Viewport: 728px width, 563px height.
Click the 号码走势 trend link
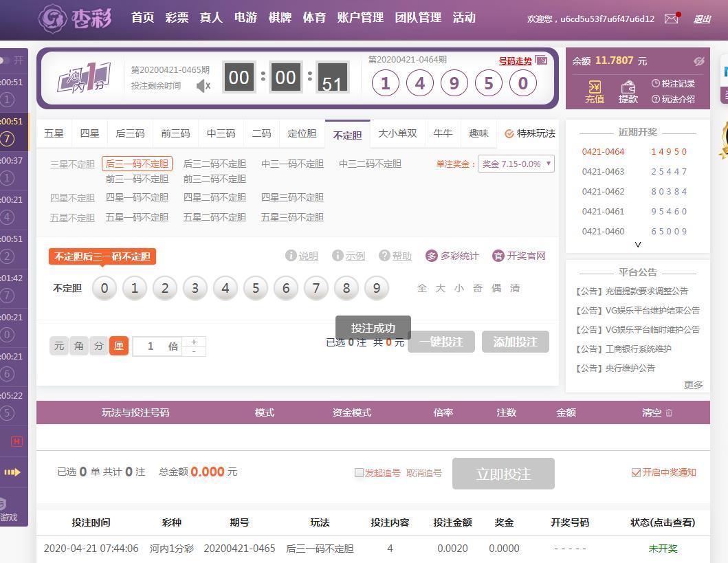coord(515,60)
